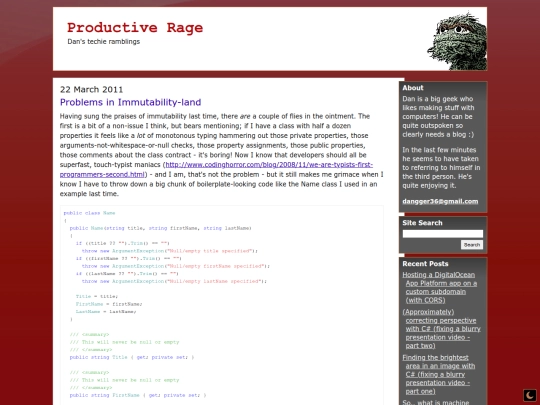
Task: Click the Search button
Action: click(x=472, y=245)
